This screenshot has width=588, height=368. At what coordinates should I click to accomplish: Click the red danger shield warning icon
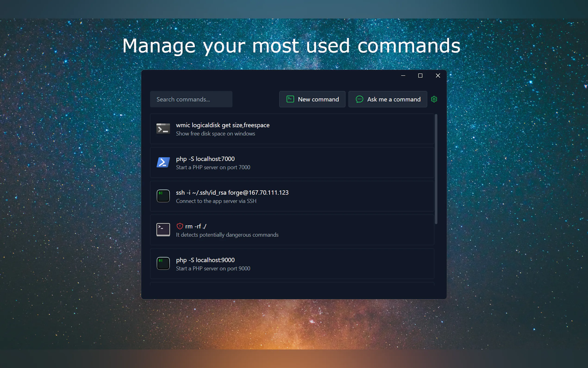click(x=180, y=226)
